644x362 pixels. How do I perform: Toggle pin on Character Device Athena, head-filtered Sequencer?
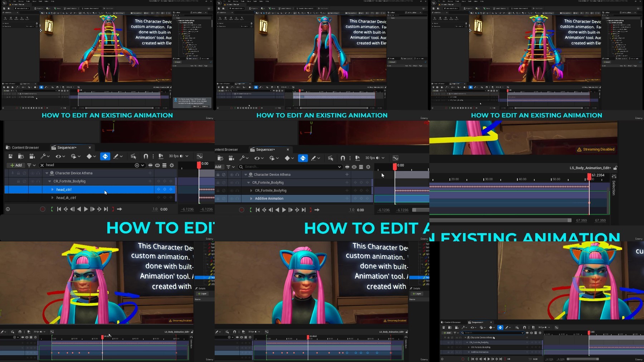tap(13, 173)
